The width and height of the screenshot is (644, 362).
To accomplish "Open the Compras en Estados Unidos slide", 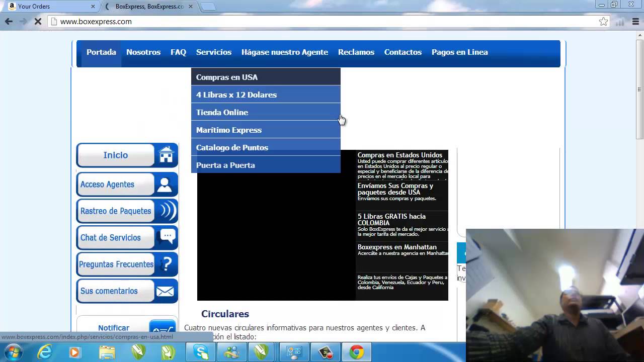I will pos(402,165).
